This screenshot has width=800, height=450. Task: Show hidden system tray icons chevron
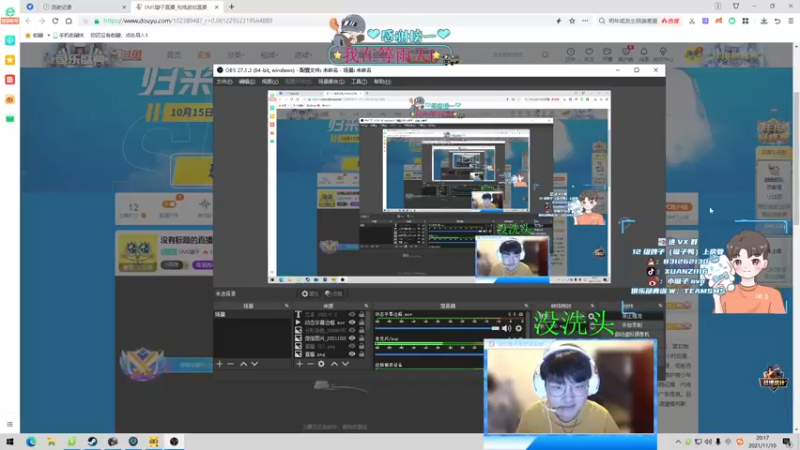coord(678,442)
